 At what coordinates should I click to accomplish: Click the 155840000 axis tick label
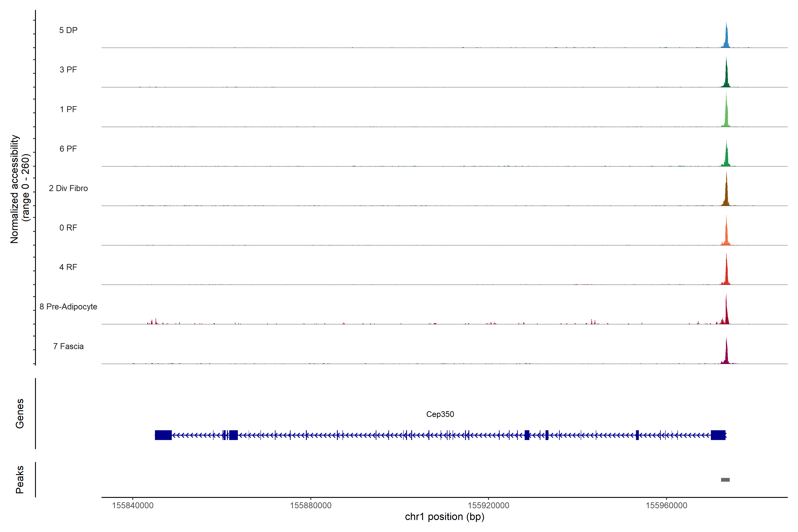point(133,506)
